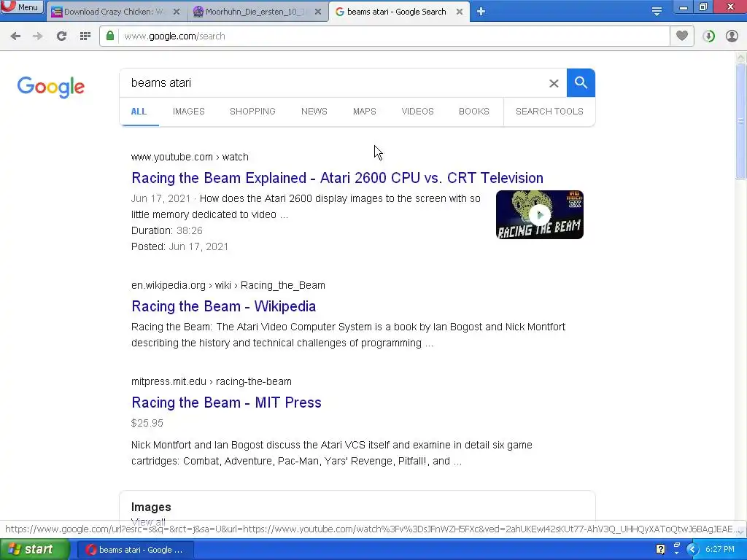The width and height of the screenshot is (747, 560).
Task: Close the Moorhuhn tab
Action: click(x=318, y=12)
